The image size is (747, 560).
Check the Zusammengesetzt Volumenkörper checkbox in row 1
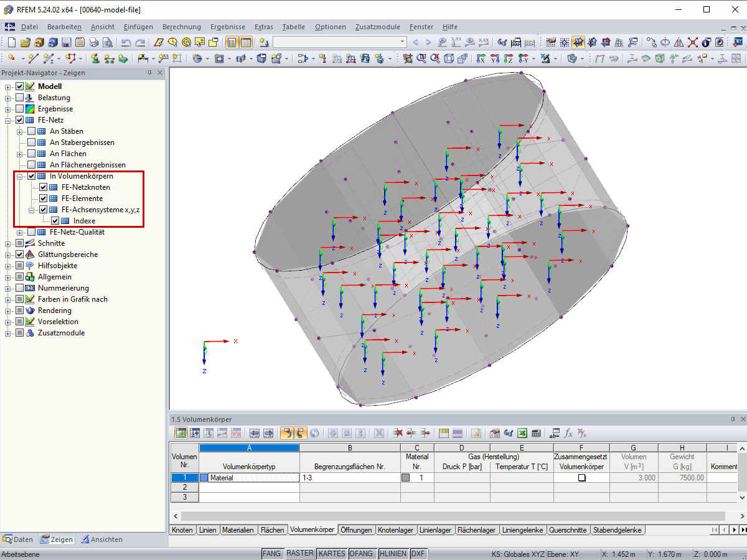(582, 478)
